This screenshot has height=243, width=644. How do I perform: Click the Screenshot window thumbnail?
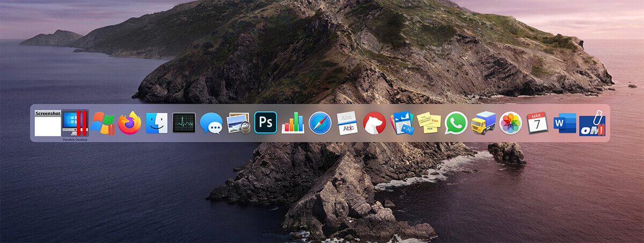(x=48, y=123)
